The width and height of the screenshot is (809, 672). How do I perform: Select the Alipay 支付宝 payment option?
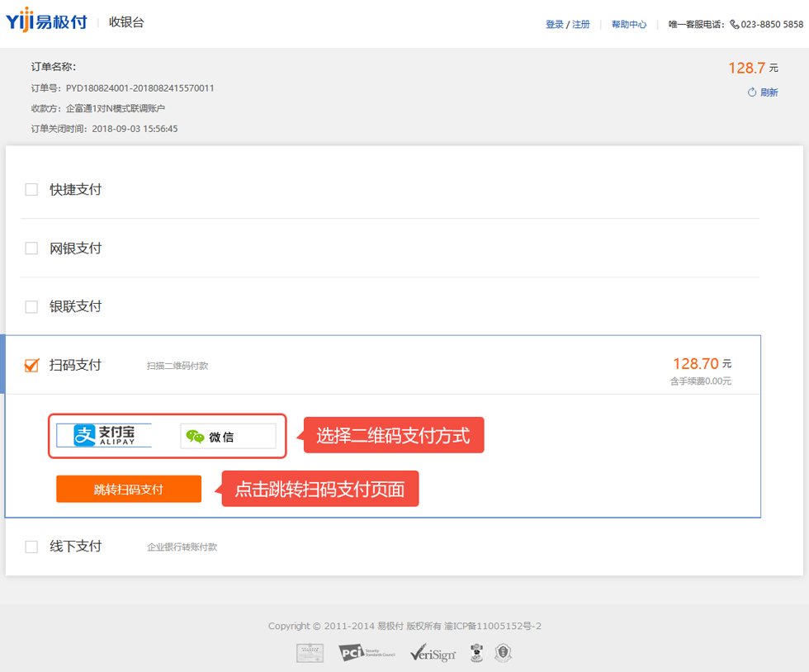[104, 435]
